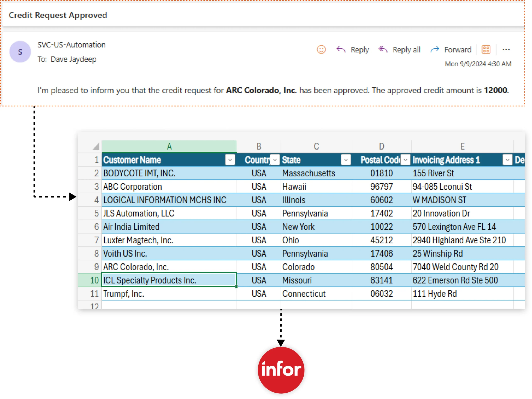Screen dimensions: 532x399
Task: Click the sender name SVC-US-Automation
Action: pyautogui.click(x=71, y=45)
